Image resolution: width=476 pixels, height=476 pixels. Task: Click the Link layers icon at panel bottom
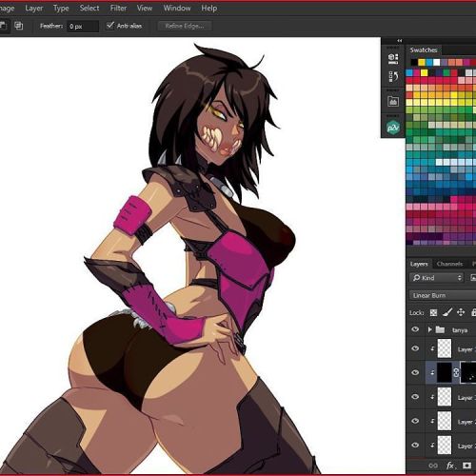coord(433,466)
